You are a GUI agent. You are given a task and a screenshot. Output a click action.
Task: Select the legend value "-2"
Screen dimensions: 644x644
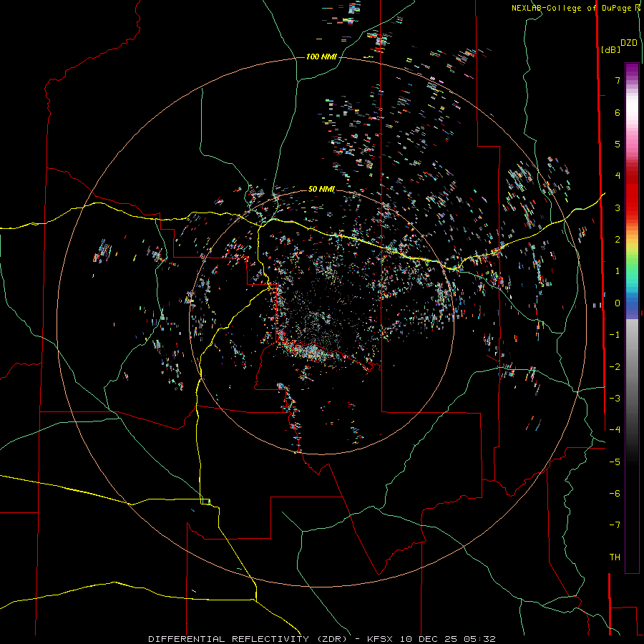[615, 367]
